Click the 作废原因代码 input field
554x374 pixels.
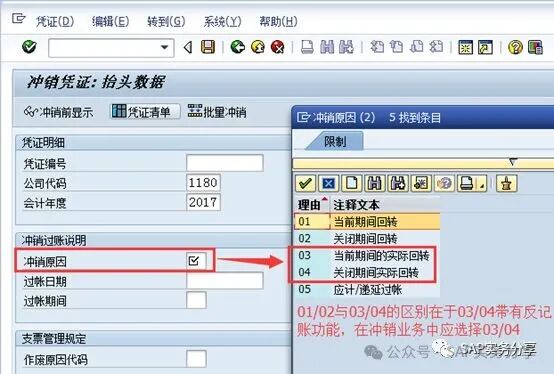(x=196, y=359)
